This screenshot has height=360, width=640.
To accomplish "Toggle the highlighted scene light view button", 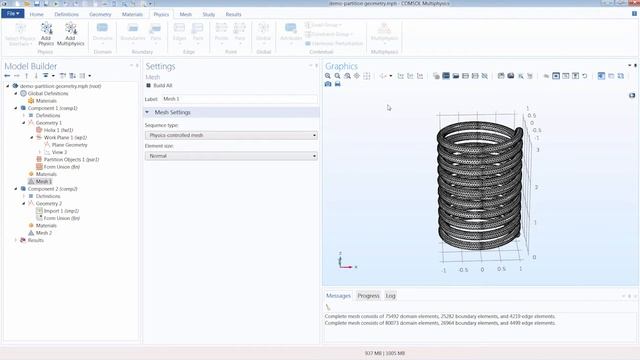I will [601, 76].
